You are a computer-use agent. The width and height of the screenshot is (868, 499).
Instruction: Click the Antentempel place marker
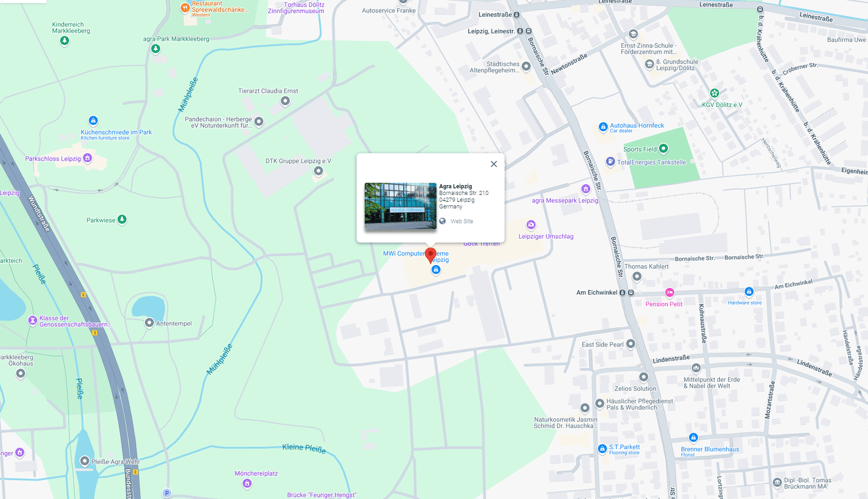pyautogui.click(x=149, y=323)
